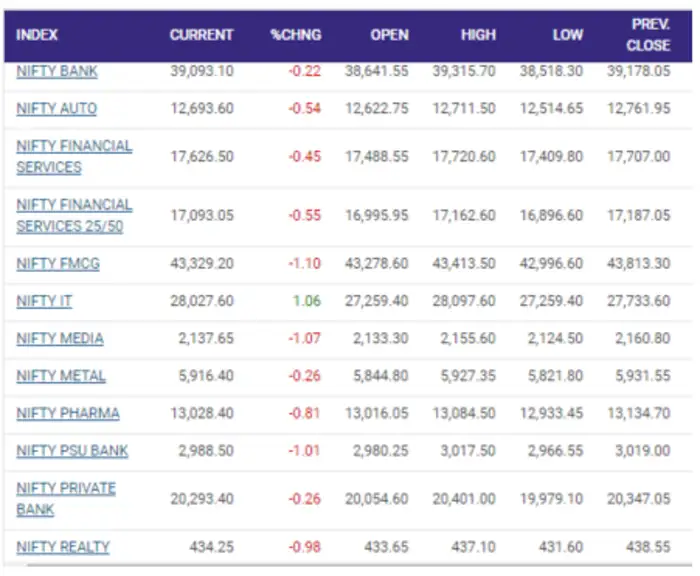Select the NIFTY FMCG index link
Image resolution: width=700 pixels, height=576 pixels.
(58, 264)
